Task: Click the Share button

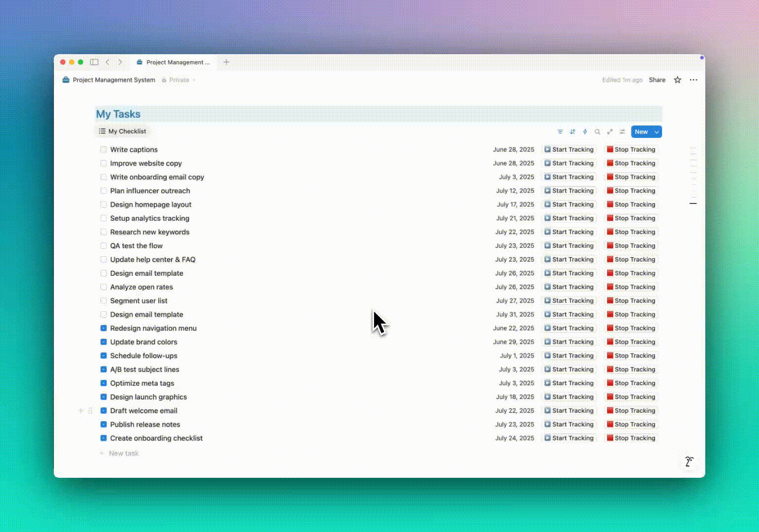Action: coord(657,80)
